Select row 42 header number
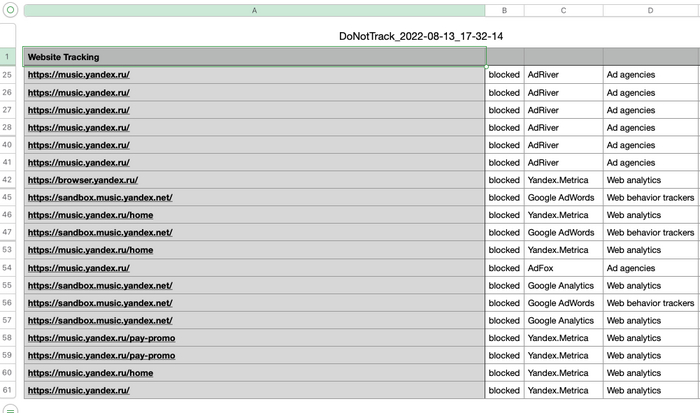The image size is (700, 413). (x=7, y=179)
